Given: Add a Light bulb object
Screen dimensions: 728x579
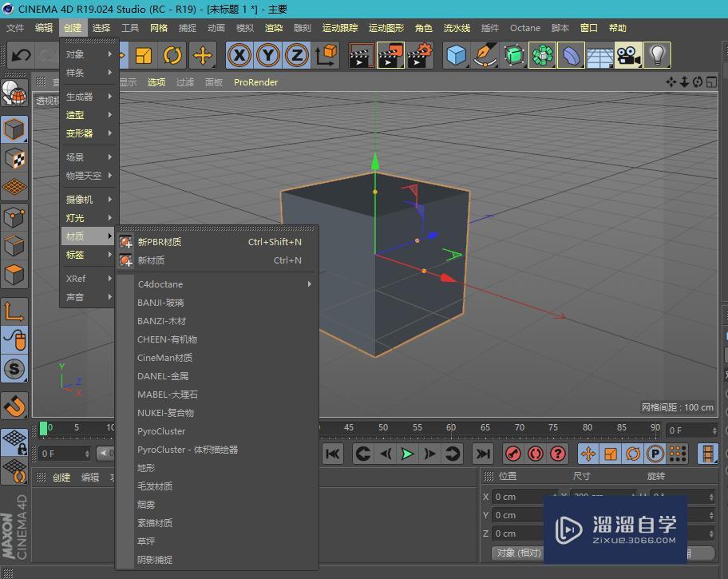Looking at the screenshot, I should point(657,55).
